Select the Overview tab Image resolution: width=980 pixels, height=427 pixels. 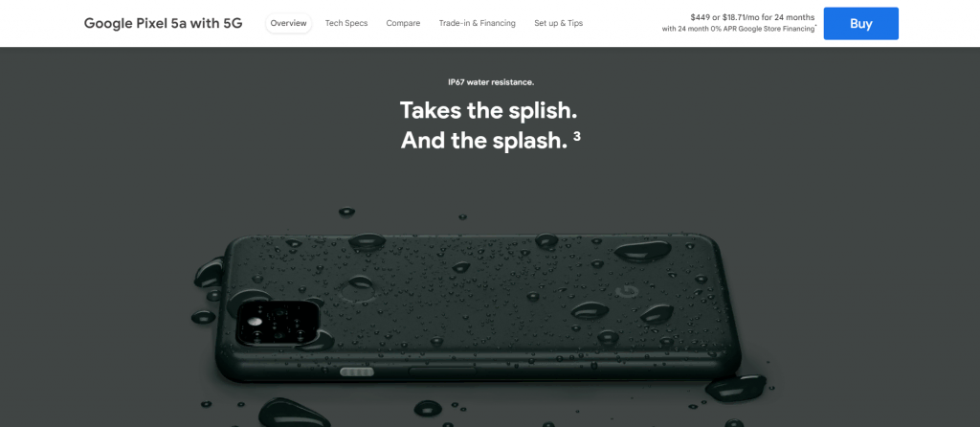pyautogui.click(x=289, y=23)
